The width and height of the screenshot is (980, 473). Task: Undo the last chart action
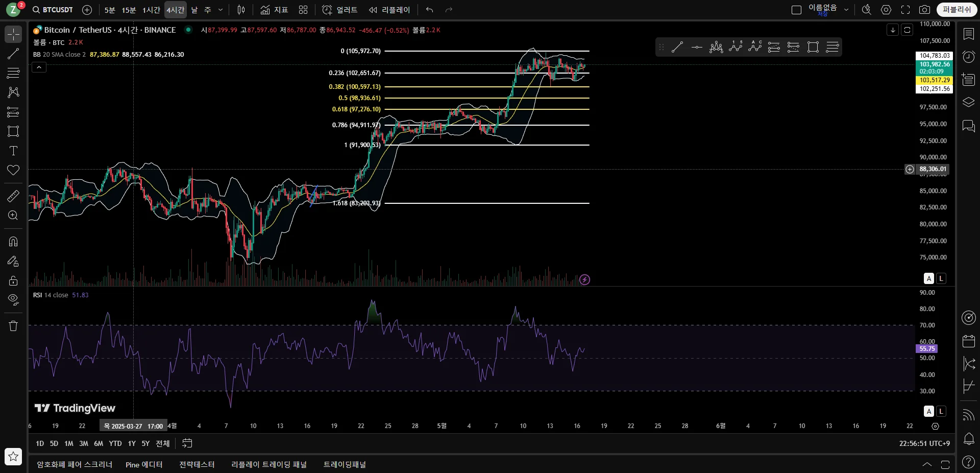coord(430,10)
